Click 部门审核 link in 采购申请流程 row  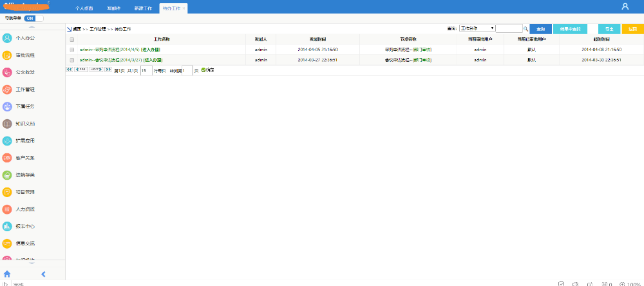tap(422, 50)
